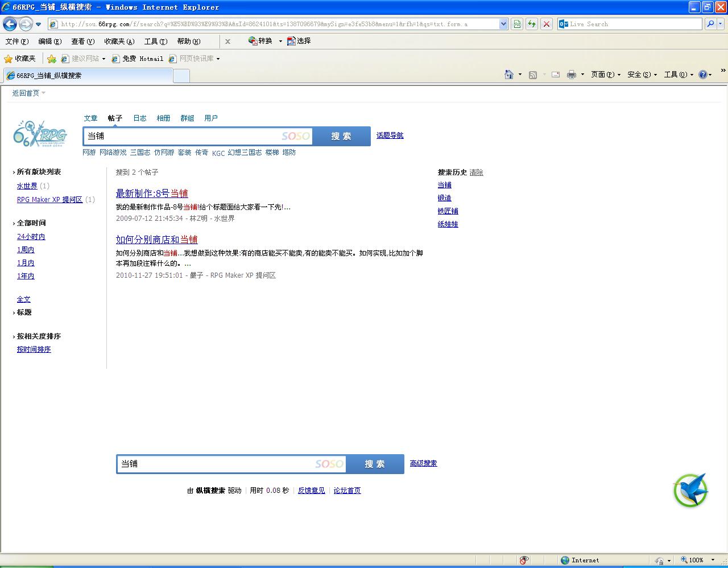This screenshot has height=568, width=728.
Task: Clear search history via 清除 link
Action: coord(477,172)
